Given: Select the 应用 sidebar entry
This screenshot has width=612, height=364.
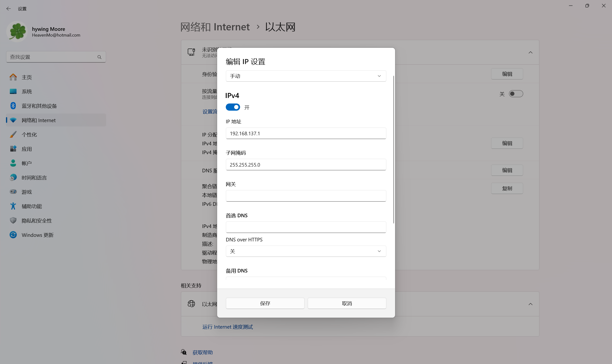Looking at the screenshot, I should tap(27, 149).
